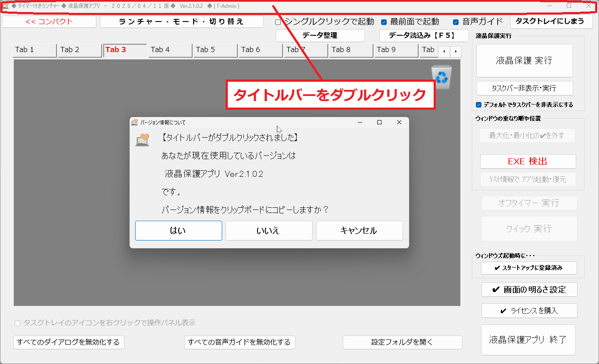Open the settings folder via 設定フォルダを開く
599x364 pixels.
tap(402, 342)
